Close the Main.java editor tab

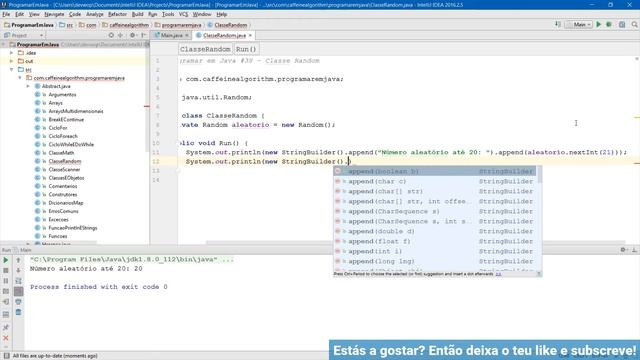tap(187, 36)
